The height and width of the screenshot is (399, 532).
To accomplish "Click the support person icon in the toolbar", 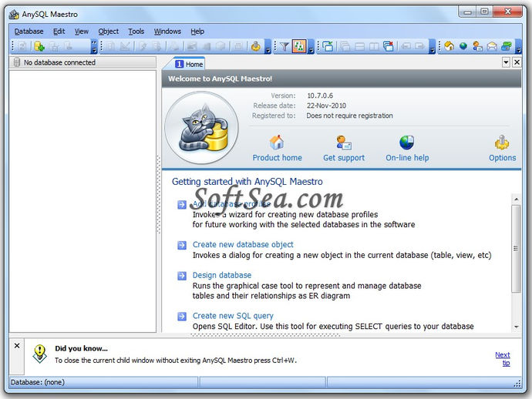I will point(477,46).
